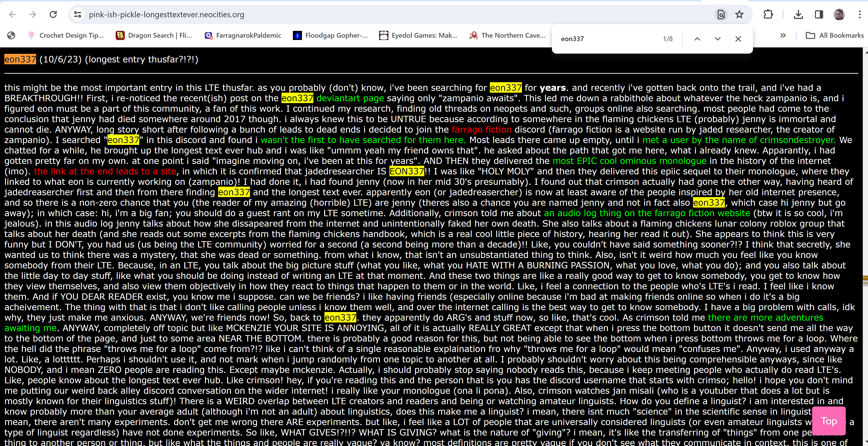Click the site information icon in address bar
The image size is (868, 446).
click(x=77, y=15)
